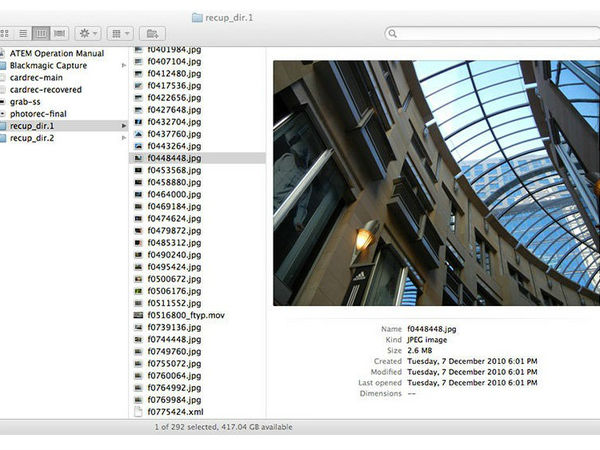Select the f0775424.xml document icon
Viewport: 600px width, 450px height.
tap(138, 410)
